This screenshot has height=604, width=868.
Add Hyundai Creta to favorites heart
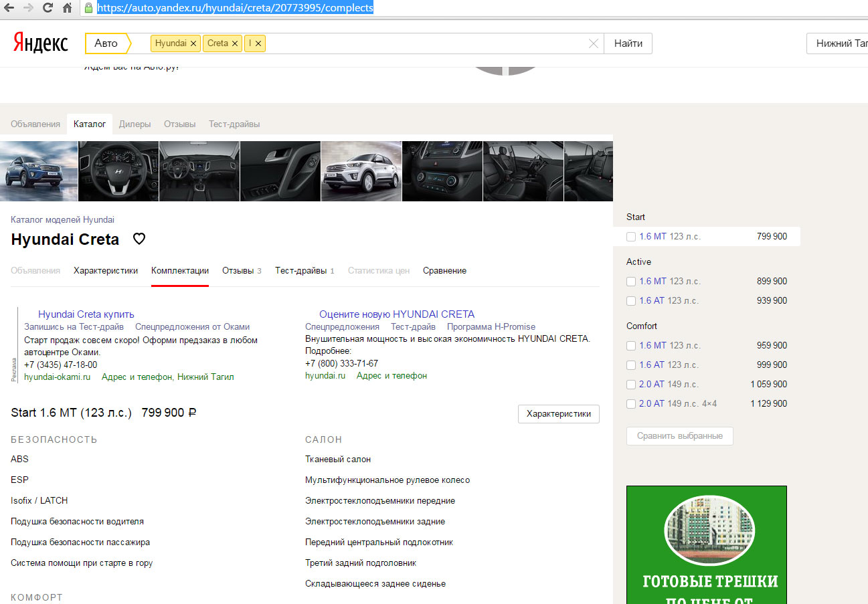139,239
